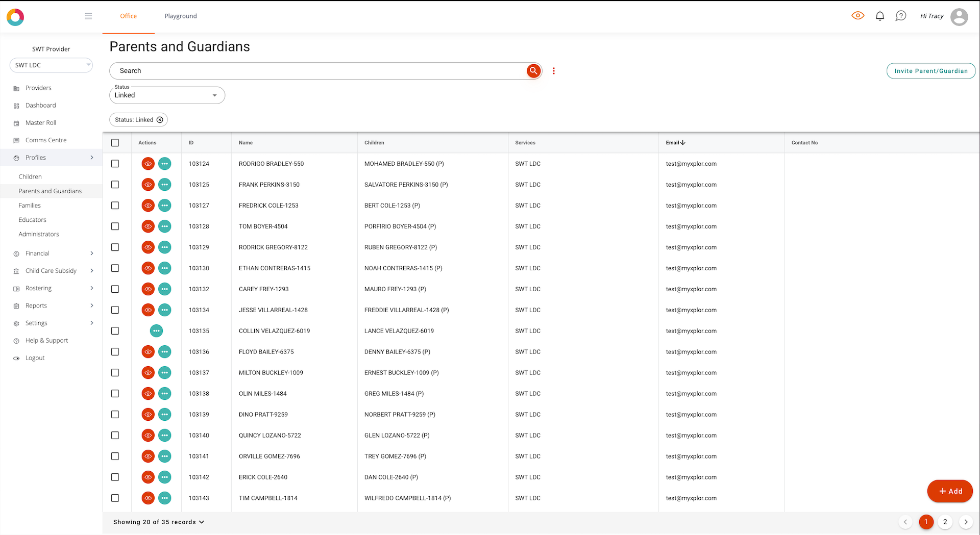The height and width of the screenshot is (535, 980).
Task: Click the red search magnifier button
Action: tap(533, 71)
